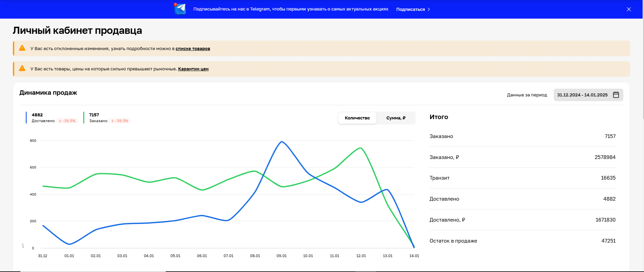Screen dimensions: 644x272
Task: Click the Заказано total value 7157 in Итого
Action: (x=610, y=136)
